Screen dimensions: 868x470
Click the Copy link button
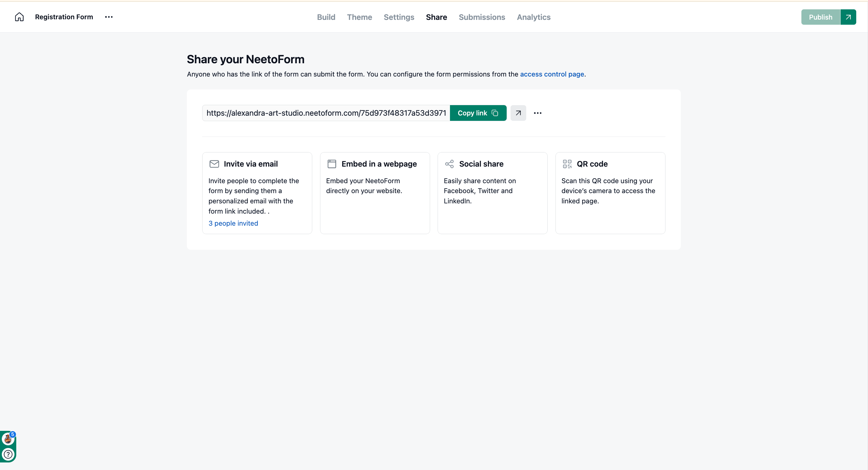click(478, 113)
